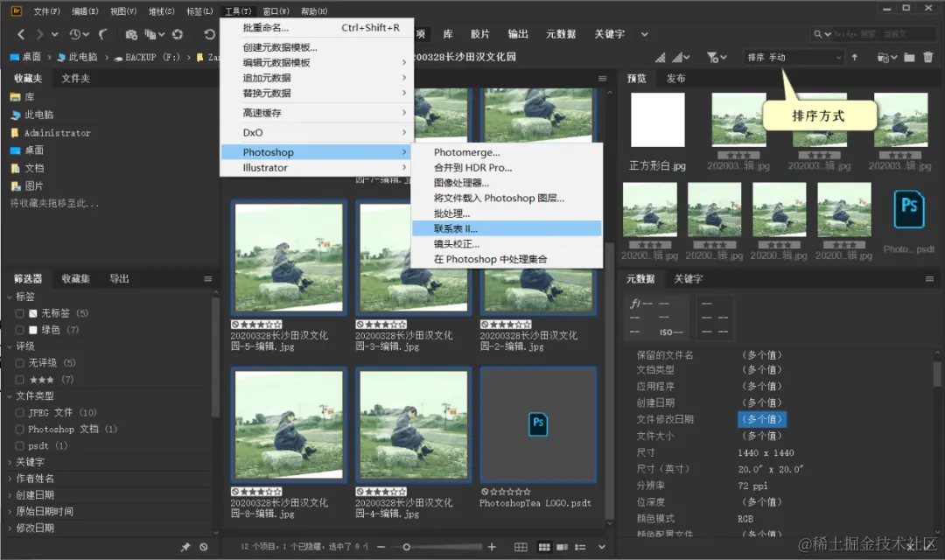945x560 pixels.
Task: Open the content panel hamburger menu
Action: (602, 79)
